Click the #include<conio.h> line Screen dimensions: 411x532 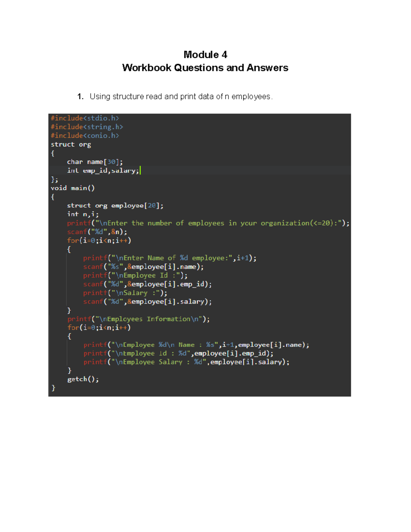(85, 135)
